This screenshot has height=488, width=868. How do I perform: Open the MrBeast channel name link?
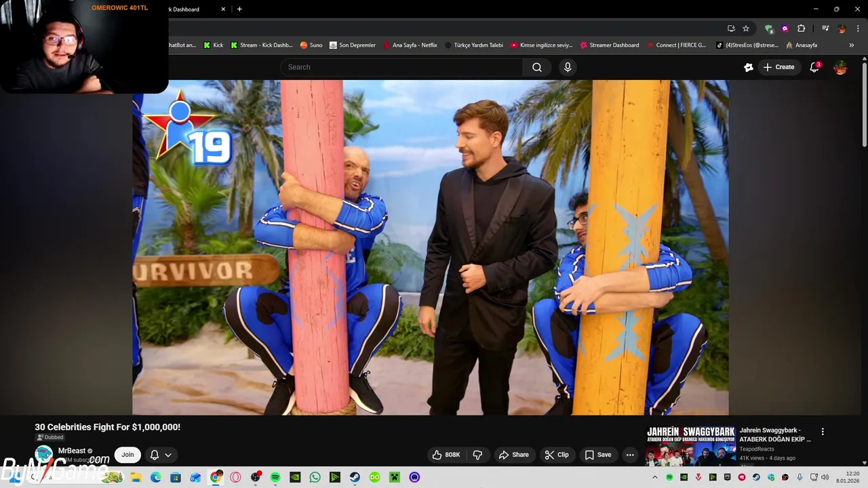pyautogui.click(x=72, y=451)
